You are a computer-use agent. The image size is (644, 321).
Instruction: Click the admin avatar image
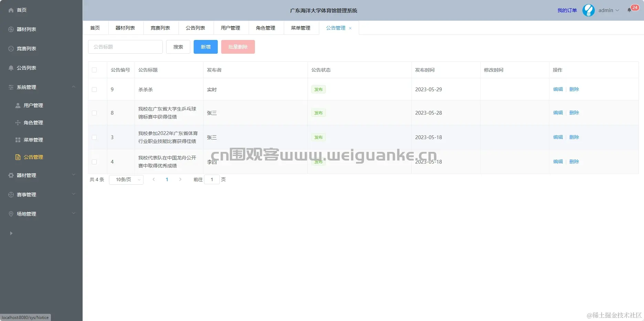tap(589, 10)
